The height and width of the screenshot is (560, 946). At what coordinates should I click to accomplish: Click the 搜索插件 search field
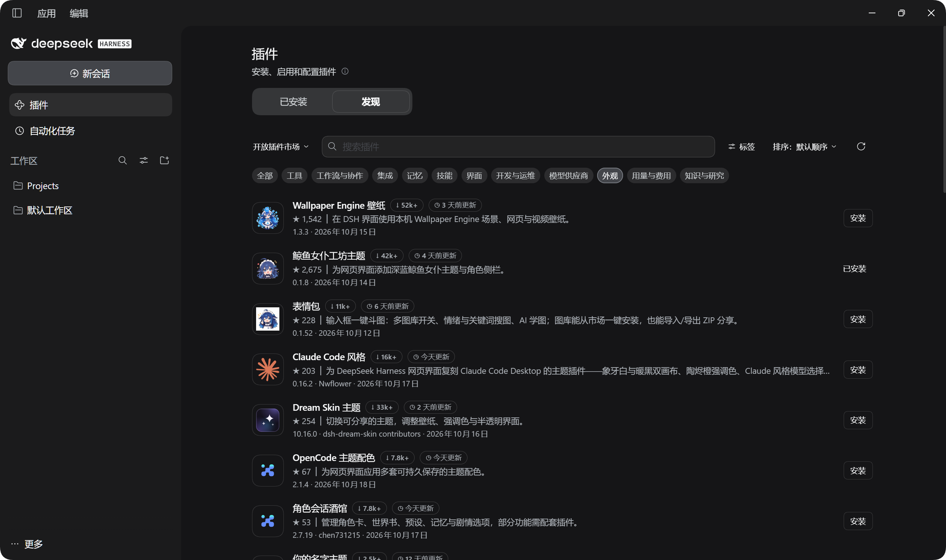point(518,147)
